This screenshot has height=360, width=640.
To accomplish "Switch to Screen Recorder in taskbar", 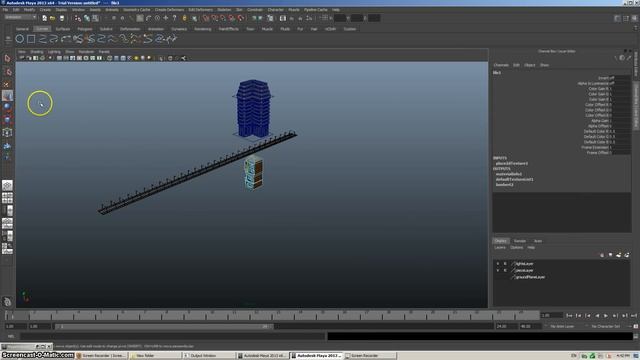I will (370, 356).
